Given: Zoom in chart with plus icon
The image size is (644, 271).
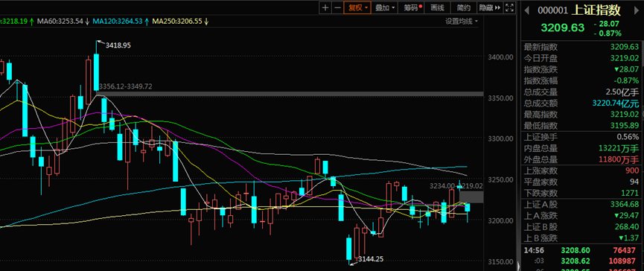Looking at the screenshot, I should [325, 7].
